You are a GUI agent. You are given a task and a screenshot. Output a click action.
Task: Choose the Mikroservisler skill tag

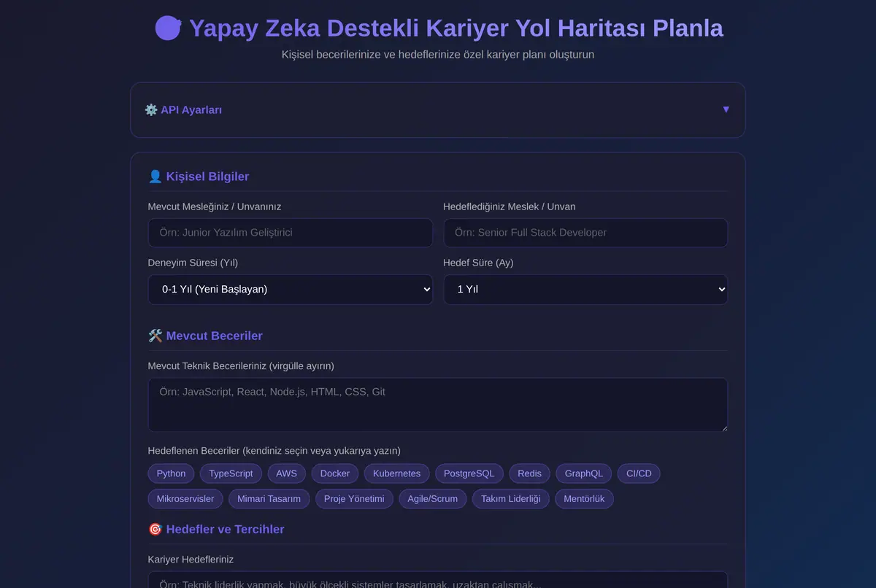point(185,499)
